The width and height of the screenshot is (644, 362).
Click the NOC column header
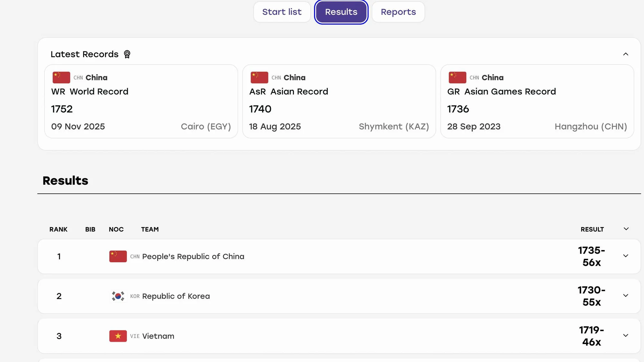pos(116,229)
